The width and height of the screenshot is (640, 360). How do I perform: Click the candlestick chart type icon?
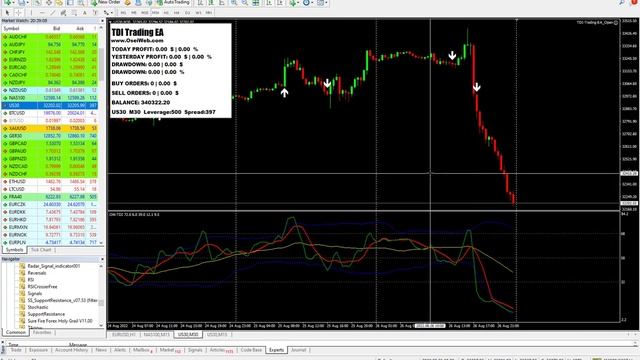click(211, 2)
